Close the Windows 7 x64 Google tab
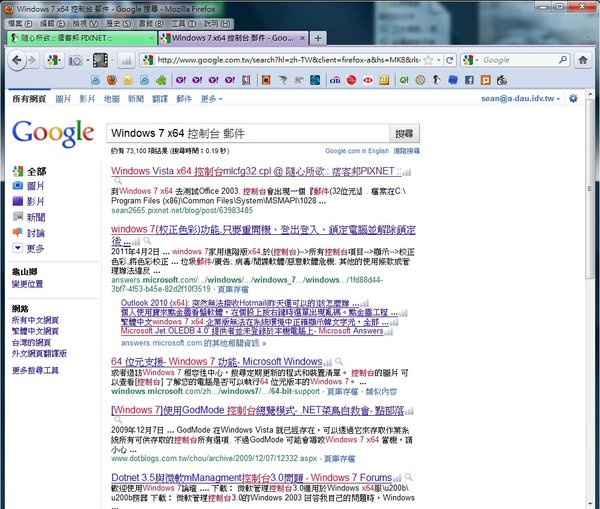The image size is (600, 509). [x=302, y=38]
